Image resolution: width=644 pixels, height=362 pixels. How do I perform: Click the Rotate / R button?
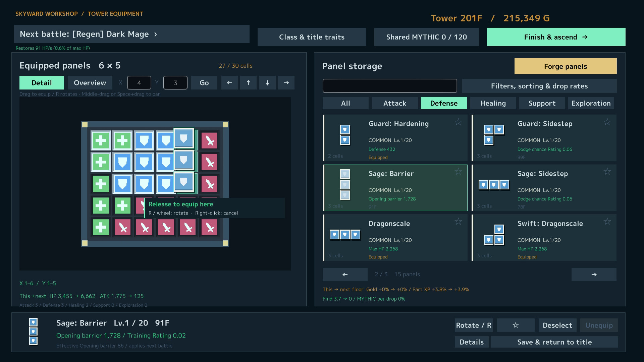click(474, 325)
